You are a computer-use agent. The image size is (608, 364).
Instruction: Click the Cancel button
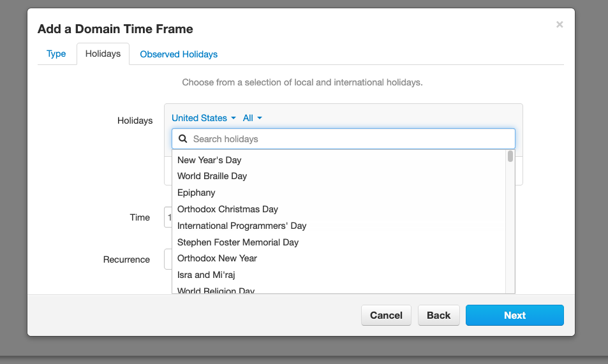(x=386, y=315)
